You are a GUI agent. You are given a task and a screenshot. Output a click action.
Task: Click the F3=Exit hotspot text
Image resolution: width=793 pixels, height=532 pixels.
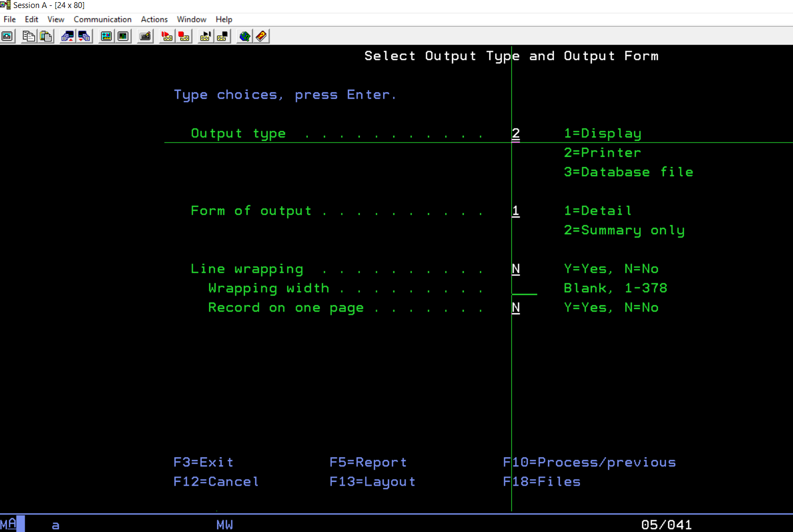203,462
